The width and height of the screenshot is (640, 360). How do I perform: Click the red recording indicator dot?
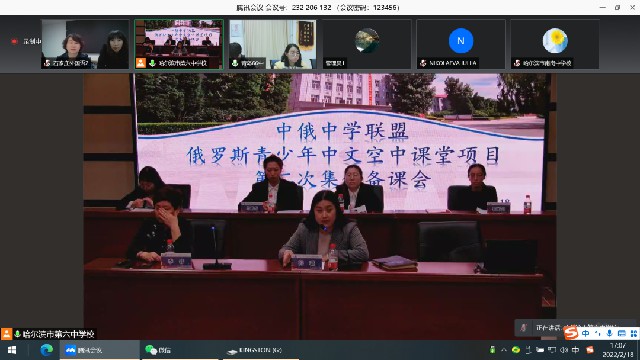pyautogui.click(x=15, y=41)
